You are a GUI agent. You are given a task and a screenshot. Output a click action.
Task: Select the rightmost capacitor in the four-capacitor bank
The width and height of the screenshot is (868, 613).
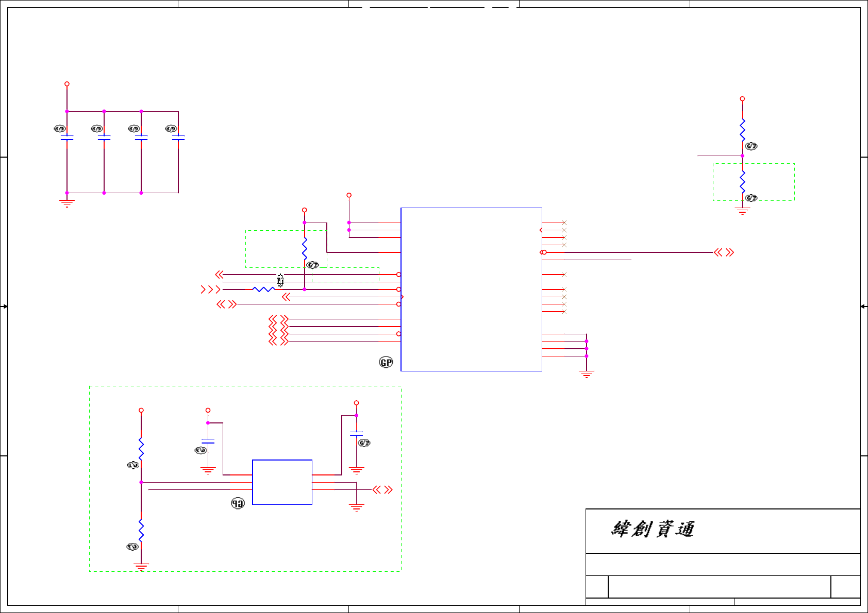[178, 138]
